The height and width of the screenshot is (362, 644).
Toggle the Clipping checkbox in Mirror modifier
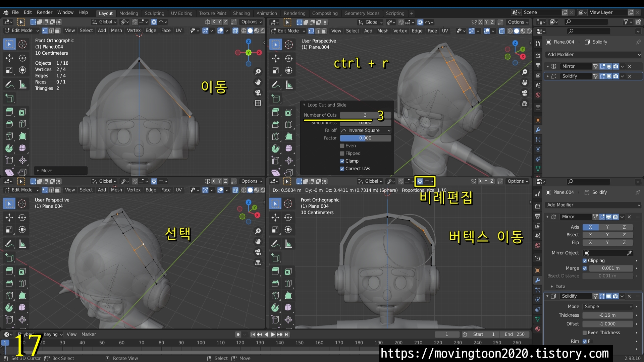click(585, 261)
